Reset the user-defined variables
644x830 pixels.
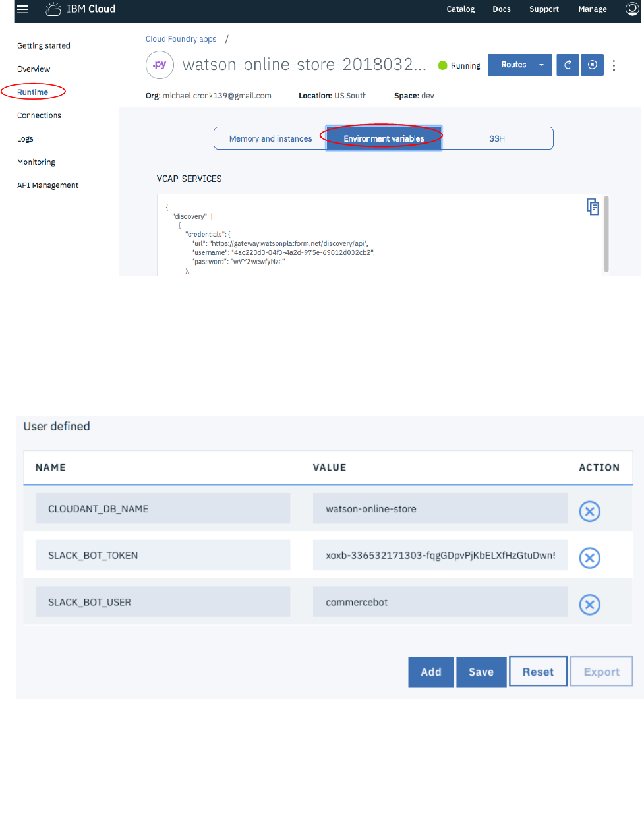coord(538,672)
